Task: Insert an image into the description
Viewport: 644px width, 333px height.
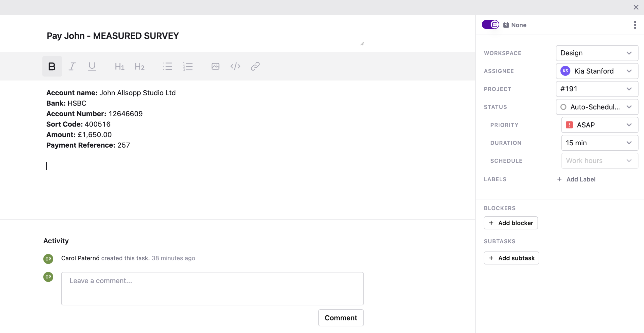Action: tap(215, 66)
